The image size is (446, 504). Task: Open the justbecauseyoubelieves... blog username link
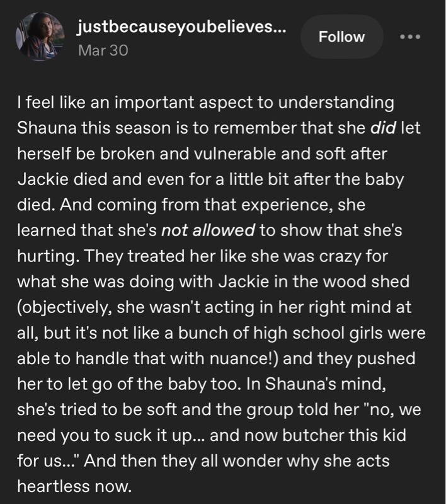point(181,26)
